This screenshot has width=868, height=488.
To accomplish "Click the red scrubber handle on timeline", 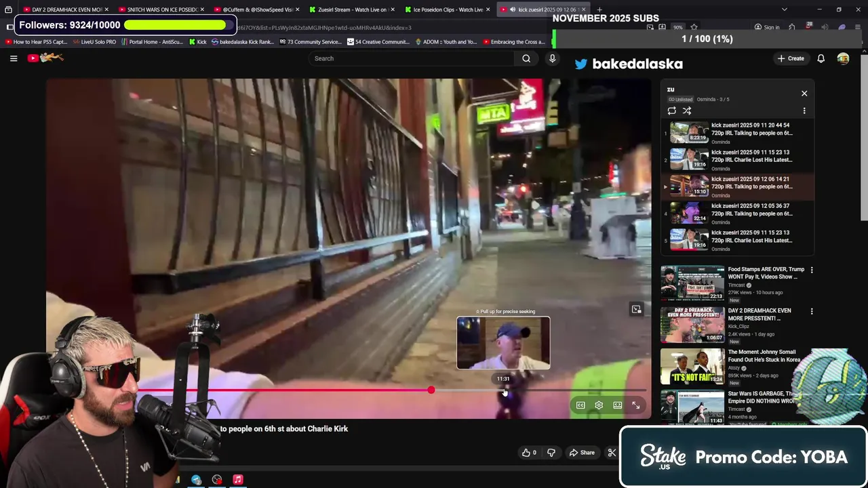I will [431, 390].
